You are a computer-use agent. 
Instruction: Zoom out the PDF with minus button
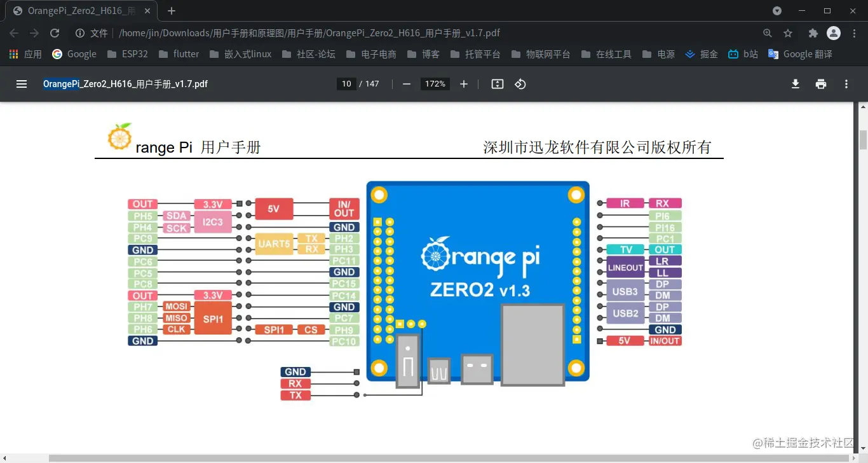pos(407,84)
